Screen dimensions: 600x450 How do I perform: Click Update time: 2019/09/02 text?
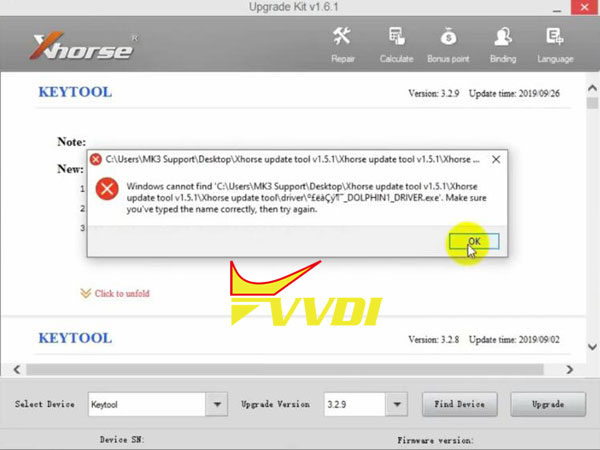tap(514, 339)
